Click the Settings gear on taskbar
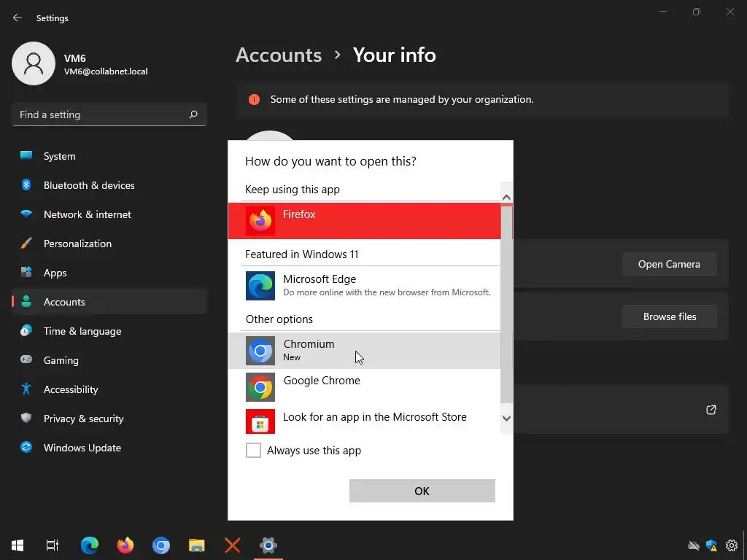 (x=268, y=545)
